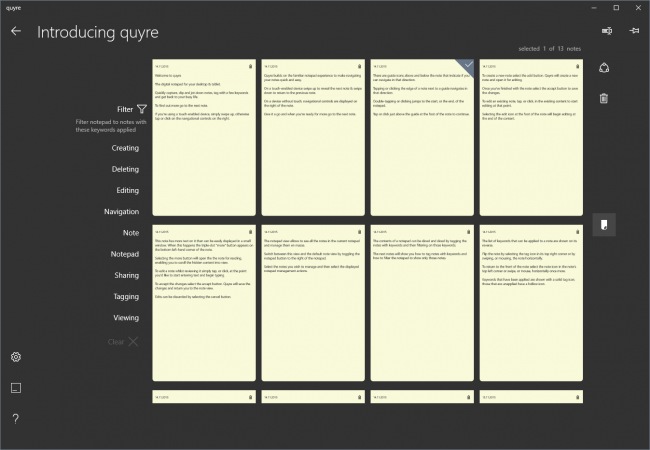Filter notes by Creating keyword
Viewport: 650px width, 450px height.
[x=125, y=148]
